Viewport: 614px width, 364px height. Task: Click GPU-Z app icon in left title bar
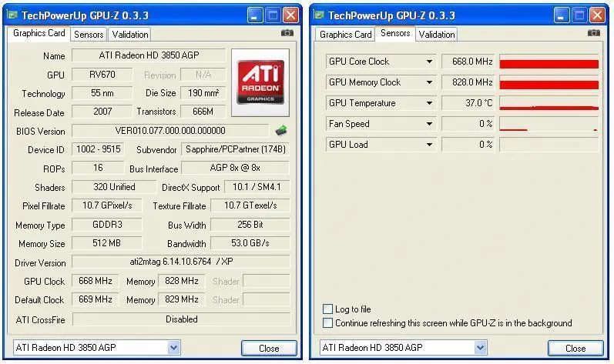point(12,15)
